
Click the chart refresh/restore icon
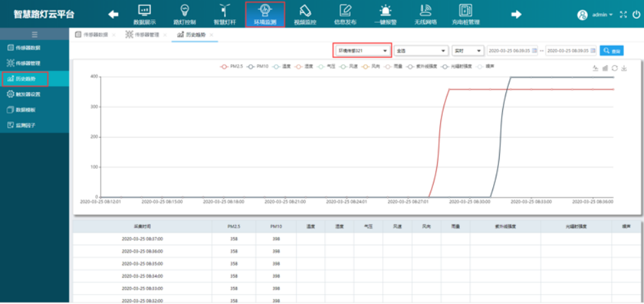tap(615, 68)
